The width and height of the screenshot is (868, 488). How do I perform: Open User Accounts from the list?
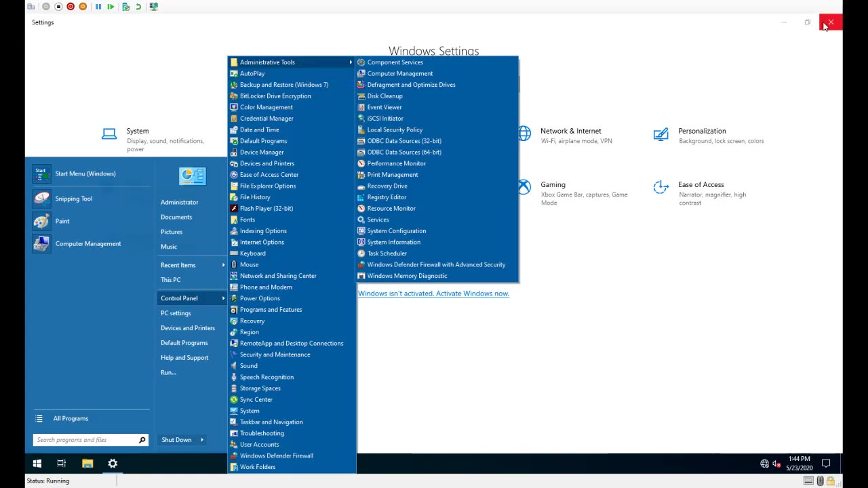(259, 445)
